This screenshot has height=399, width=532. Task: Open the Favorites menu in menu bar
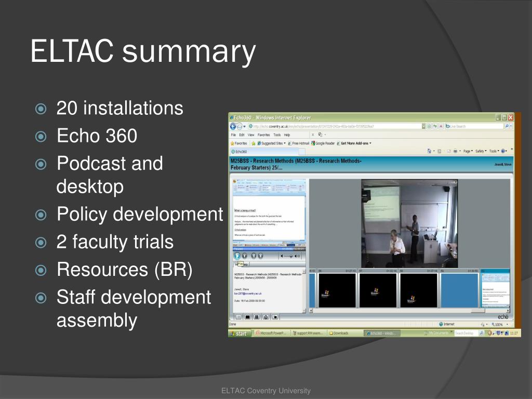coord(263,135)
